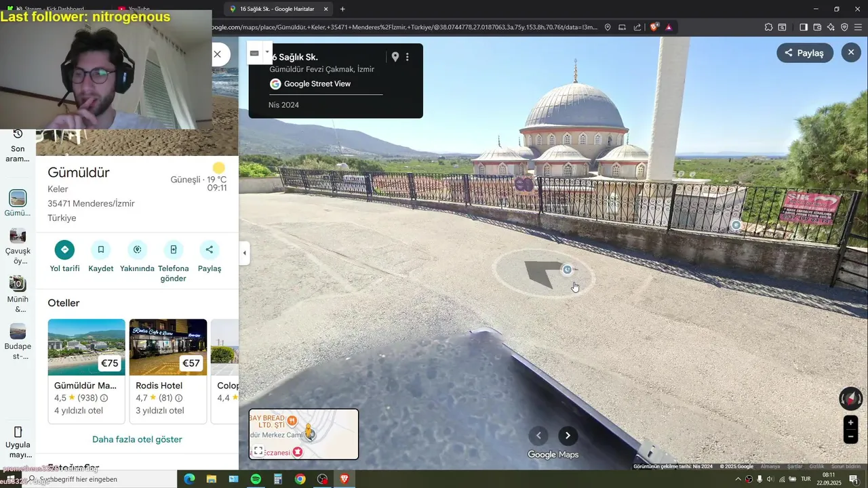The image size is (868, 488).
Task: Select the Gümüldür saved sidebar item
Action: tap(18, 203)
